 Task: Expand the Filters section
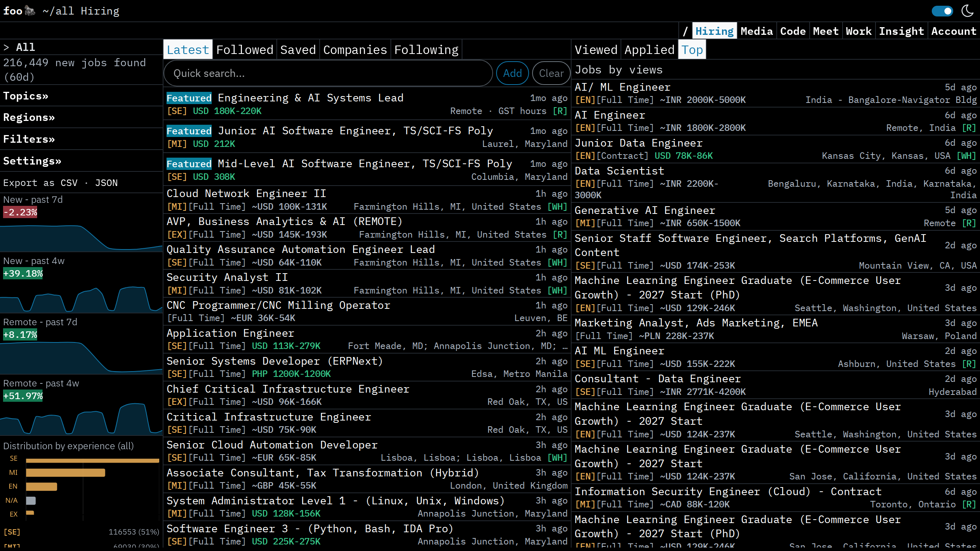29,139
